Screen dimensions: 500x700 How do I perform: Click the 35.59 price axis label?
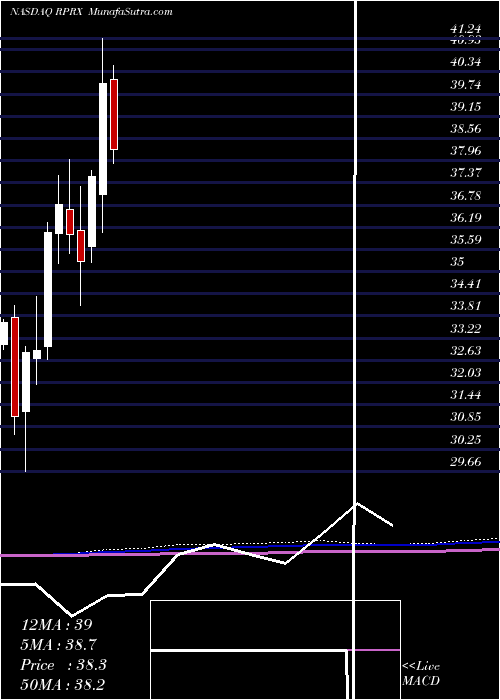[x=466, y=240]
